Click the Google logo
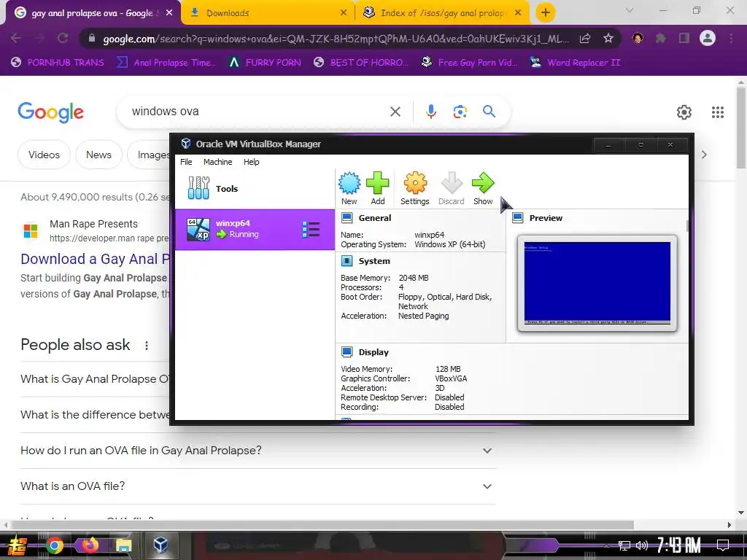747x560 pixels. (50, 112)
